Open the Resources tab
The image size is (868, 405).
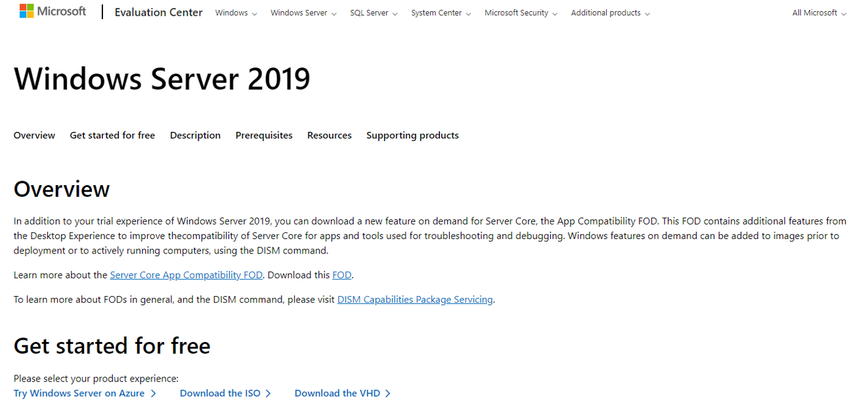pyautogui.click(x=329, y=135)
